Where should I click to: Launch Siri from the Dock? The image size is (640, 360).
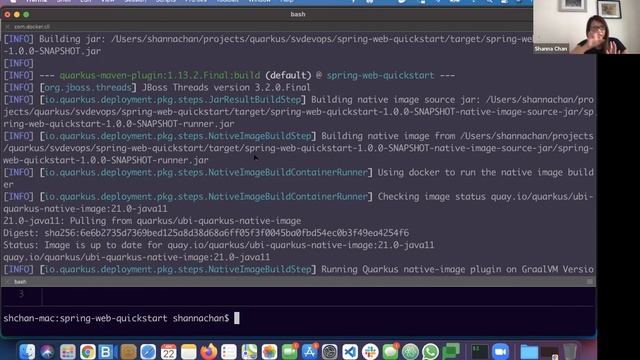click(x=47, y=351)
